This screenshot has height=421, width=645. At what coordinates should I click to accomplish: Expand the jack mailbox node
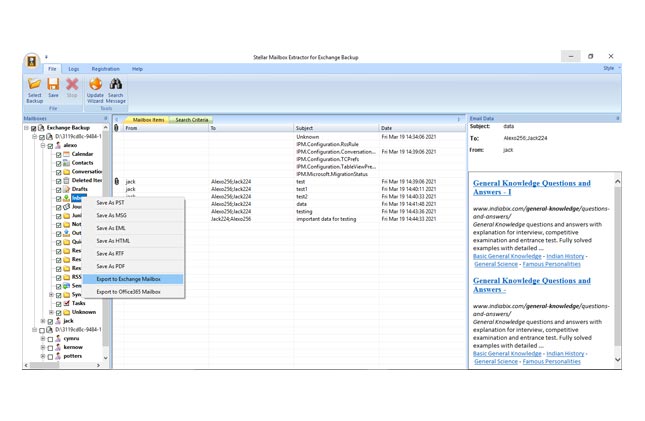[x=43, y=321]
